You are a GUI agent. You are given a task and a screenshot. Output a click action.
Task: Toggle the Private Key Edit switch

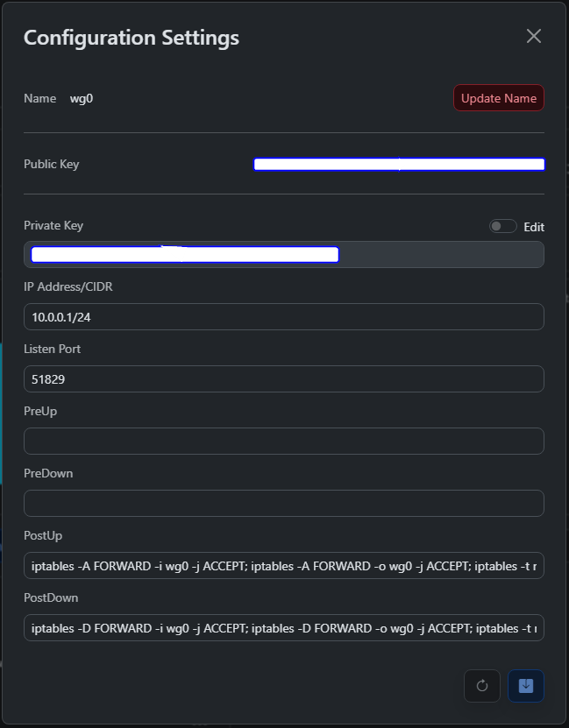tap(502, 226)
